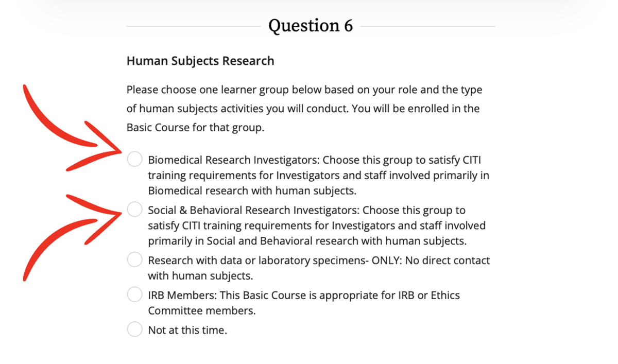The image size is (618, 364).
Task: Select the Biomedical Research Investigators radio button
Action: point(134,160)
